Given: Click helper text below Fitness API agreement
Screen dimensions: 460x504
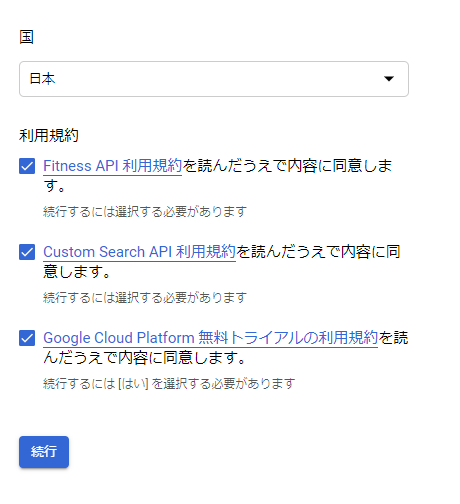Looking at the screenshot, I should point(145,212).
